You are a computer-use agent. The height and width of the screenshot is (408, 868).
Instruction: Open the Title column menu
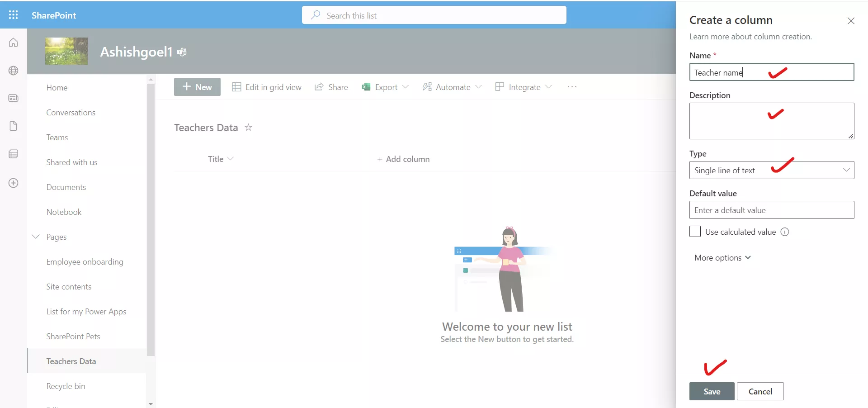point(231,159)
